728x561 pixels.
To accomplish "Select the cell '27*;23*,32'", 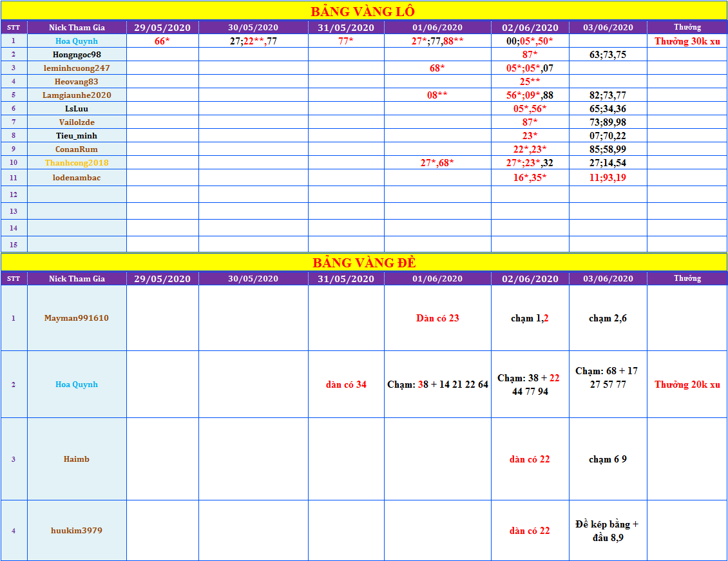I will pos(530,162).
